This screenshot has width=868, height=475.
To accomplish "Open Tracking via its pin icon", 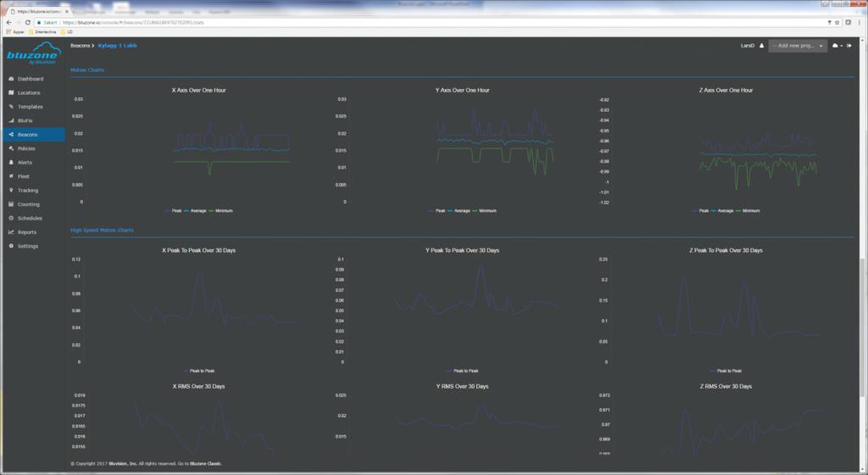I will point(11,190).
